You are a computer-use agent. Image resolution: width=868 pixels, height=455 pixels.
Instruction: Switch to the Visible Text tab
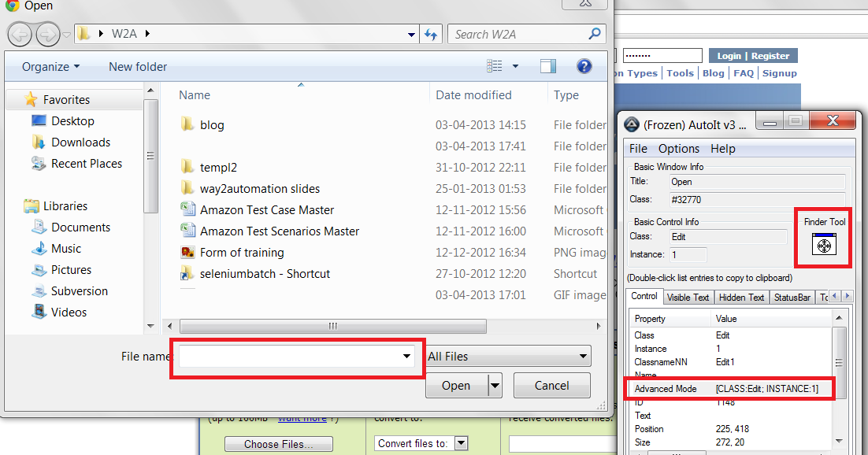688,297
